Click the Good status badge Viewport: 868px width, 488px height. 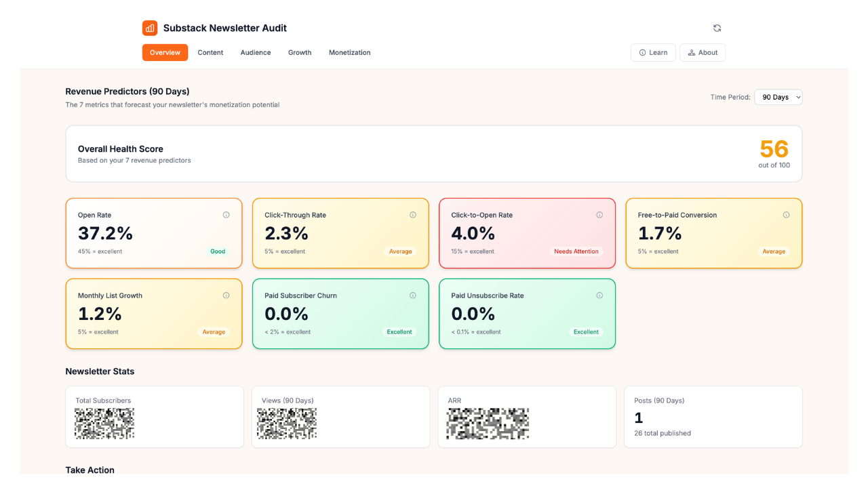point(218,251)
